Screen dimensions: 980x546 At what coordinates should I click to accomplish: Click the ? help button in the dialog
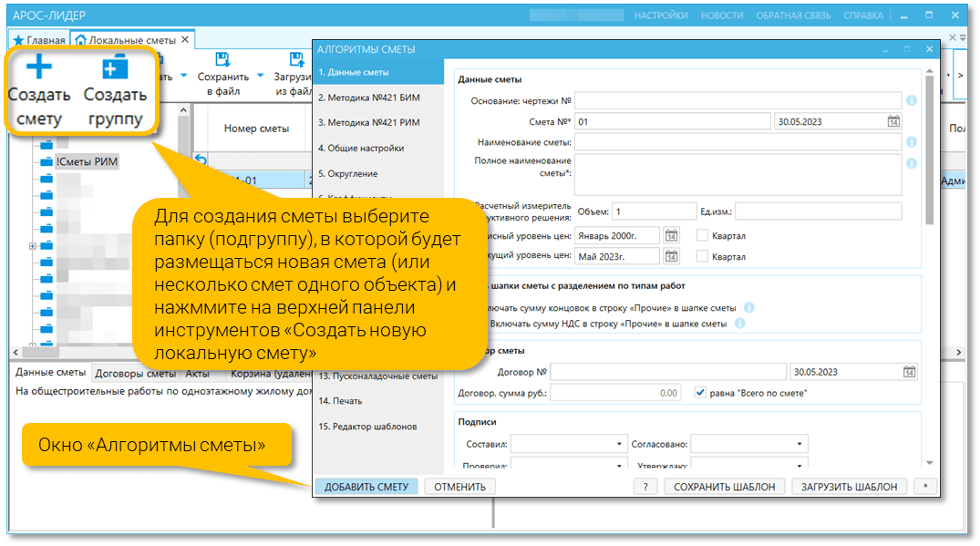(645, 487)
